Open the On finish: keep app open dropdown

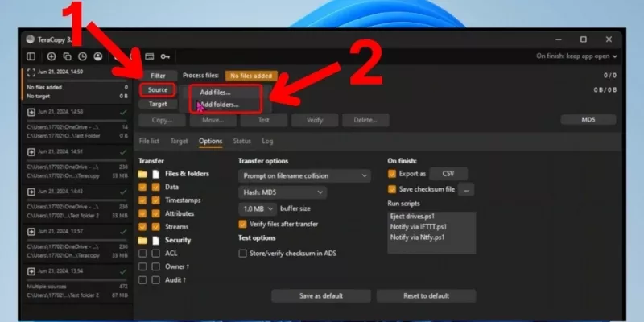(x=576, y=56)
